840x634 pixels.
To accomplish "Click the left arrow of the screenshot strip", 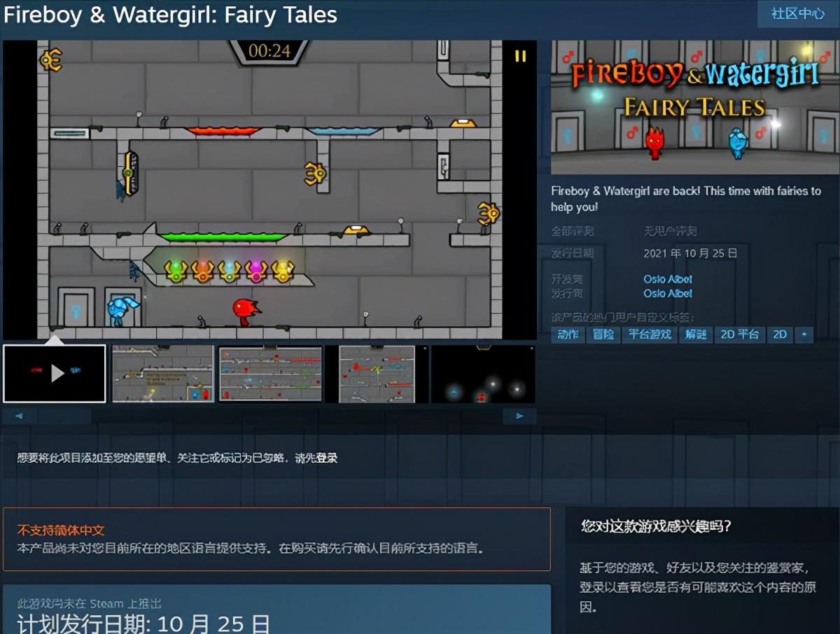I will click(x=19, y=416).
